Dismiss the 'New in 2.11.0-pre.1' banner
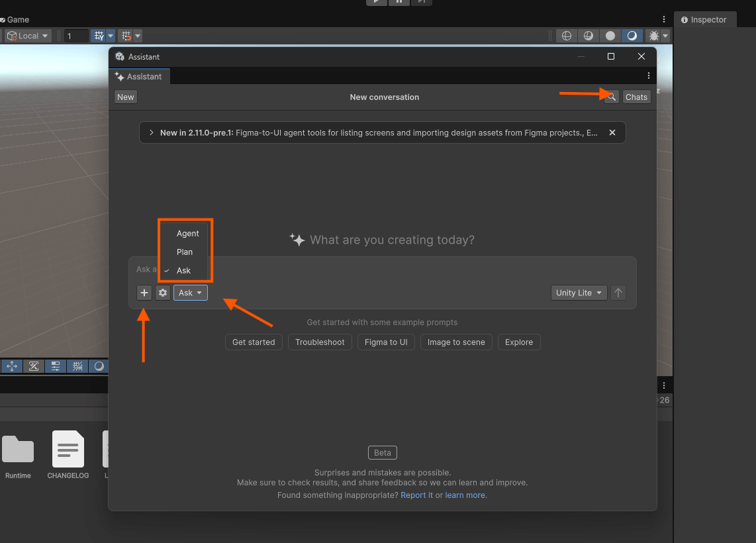The height and width of the screenshot is (543, 756). point(612,132)
